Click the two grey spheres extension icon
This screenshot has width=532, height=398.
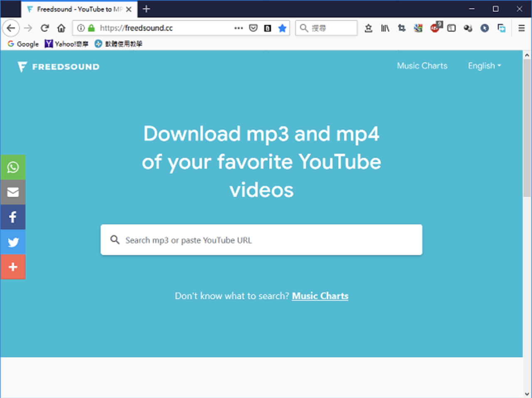tap(468, 28)
